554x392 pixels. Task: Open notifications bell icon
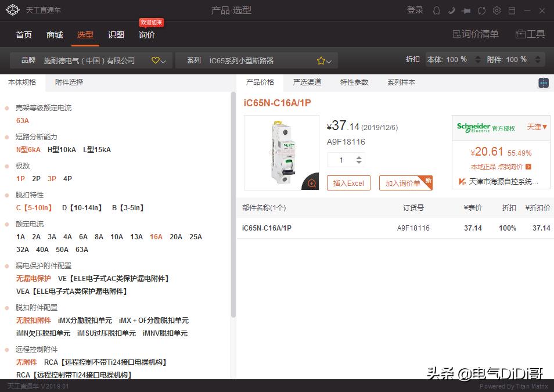tap(437, 10)
